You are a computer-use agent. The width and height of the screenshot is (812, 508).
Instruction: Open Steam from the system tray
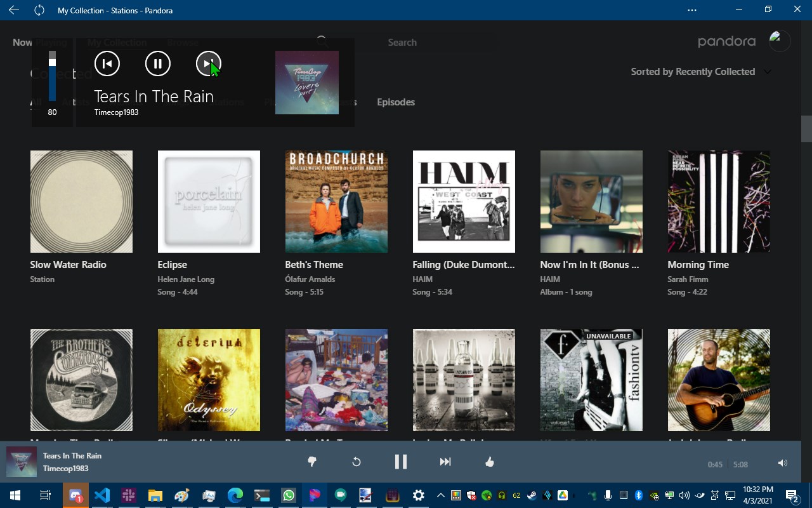(x=532, y=495)
